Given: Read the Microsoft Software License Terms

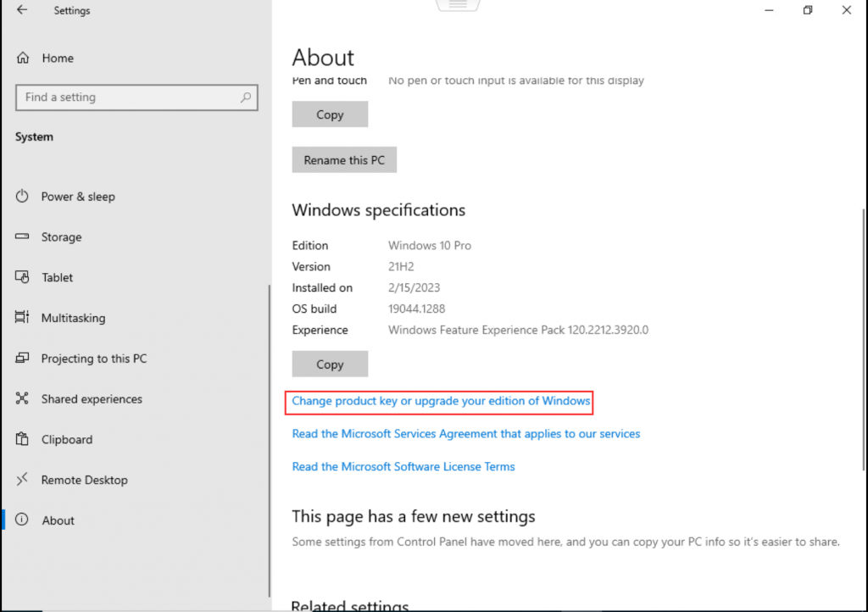Looking at the screenshot, I should click(403, 466).
